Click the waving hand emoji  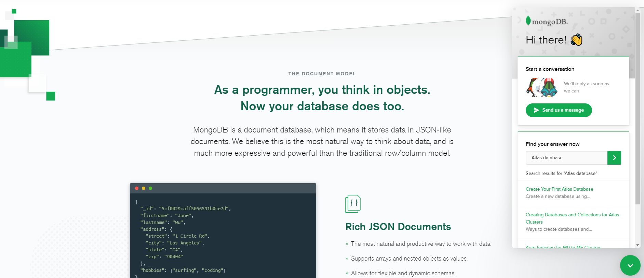[x=577, y=40]
